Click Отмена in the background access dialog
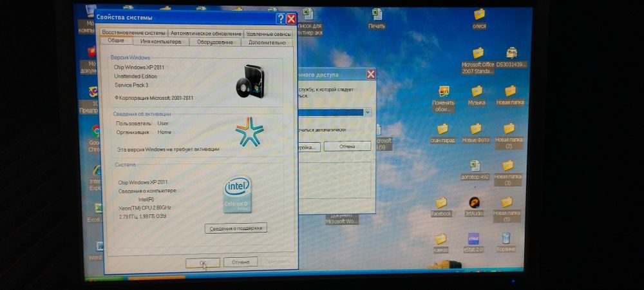The image size is (644, 290). [x=347, y=146]
